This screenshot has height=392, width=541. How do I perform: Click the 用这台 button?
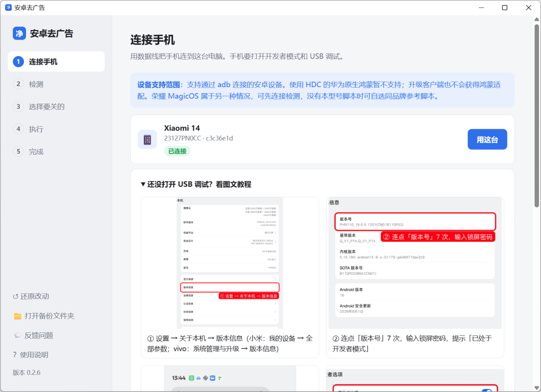point(487,139)
